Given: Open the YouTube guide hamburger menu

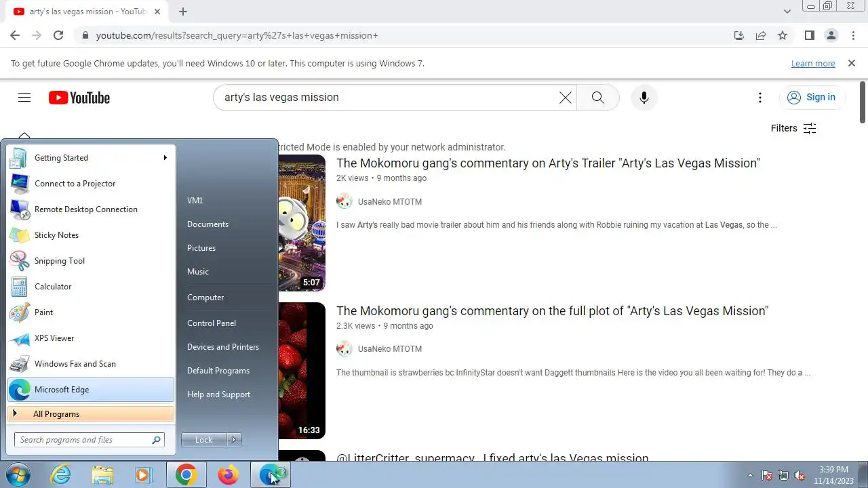Looking at the screenshot, I should [24, 98].
